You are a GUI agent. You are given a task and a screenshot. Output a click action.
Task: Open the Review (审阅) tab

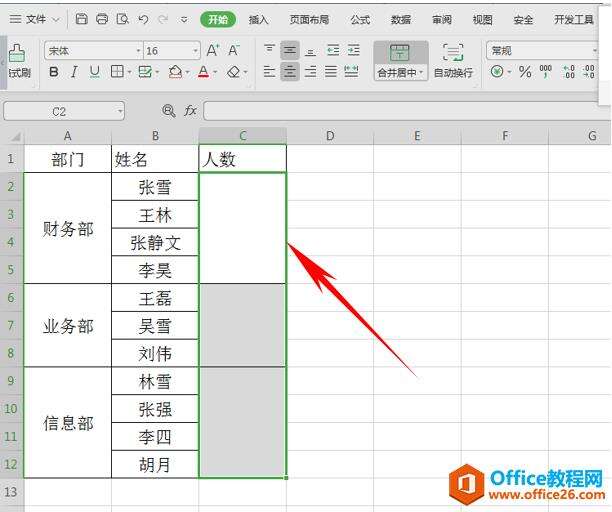point(442,20)
